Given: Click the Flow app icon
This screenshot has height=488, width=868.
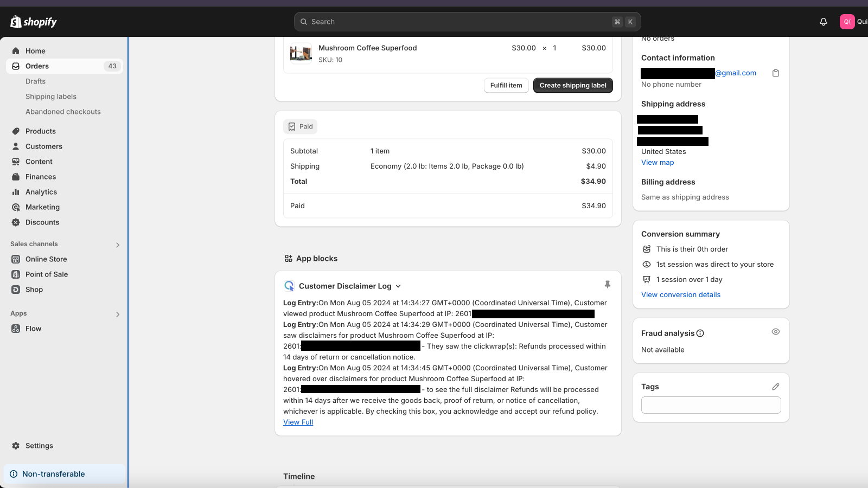Looking at the screenshot, I should click(x=16, y=329).
